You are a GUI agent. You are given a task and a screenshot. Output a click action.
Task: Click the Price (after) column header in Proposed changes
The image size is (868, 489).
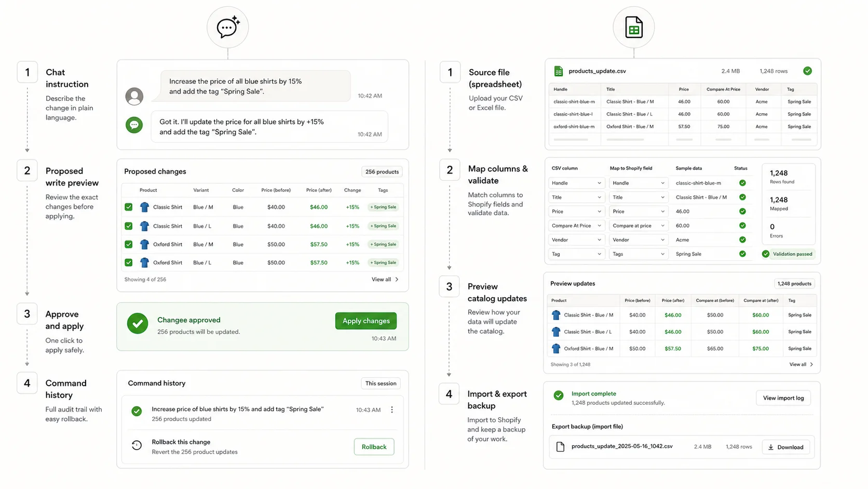319,190
